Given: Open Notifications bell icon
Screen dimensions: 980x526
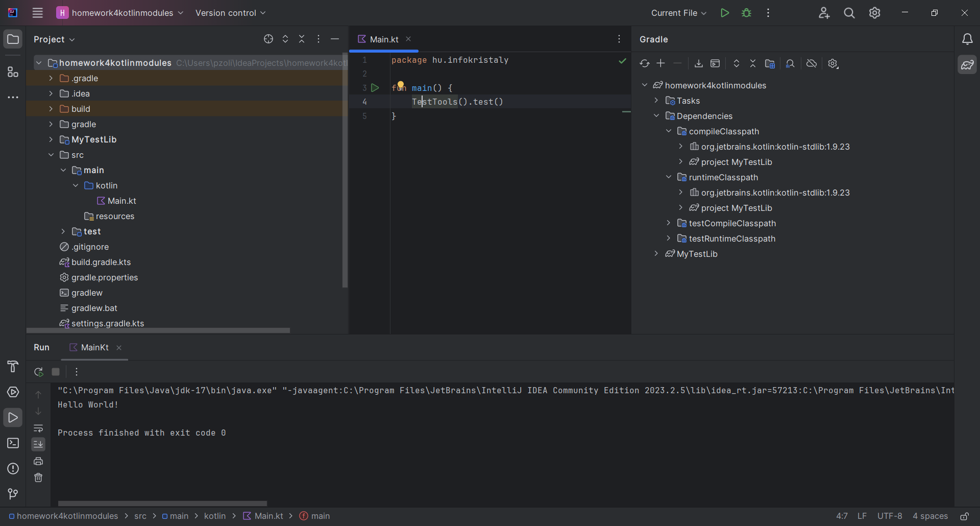Looking at the screenshot, I should click(967, 39).
